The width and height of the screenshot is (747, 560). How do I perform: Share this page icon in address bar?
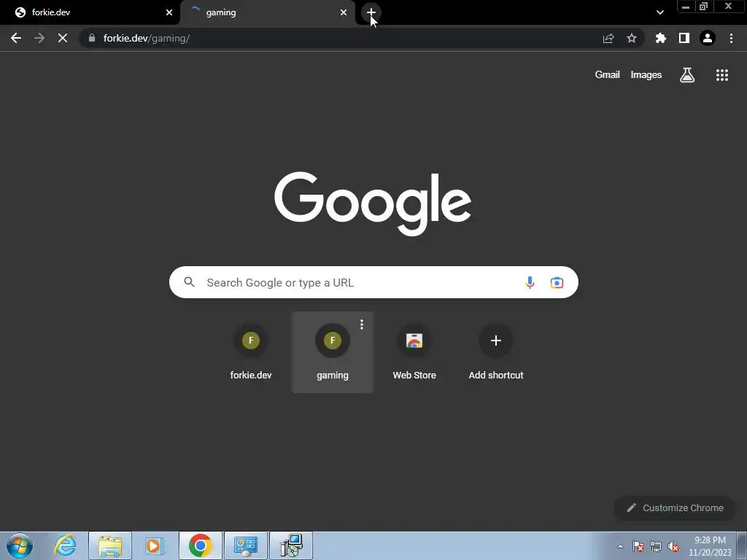pos(608,38)
